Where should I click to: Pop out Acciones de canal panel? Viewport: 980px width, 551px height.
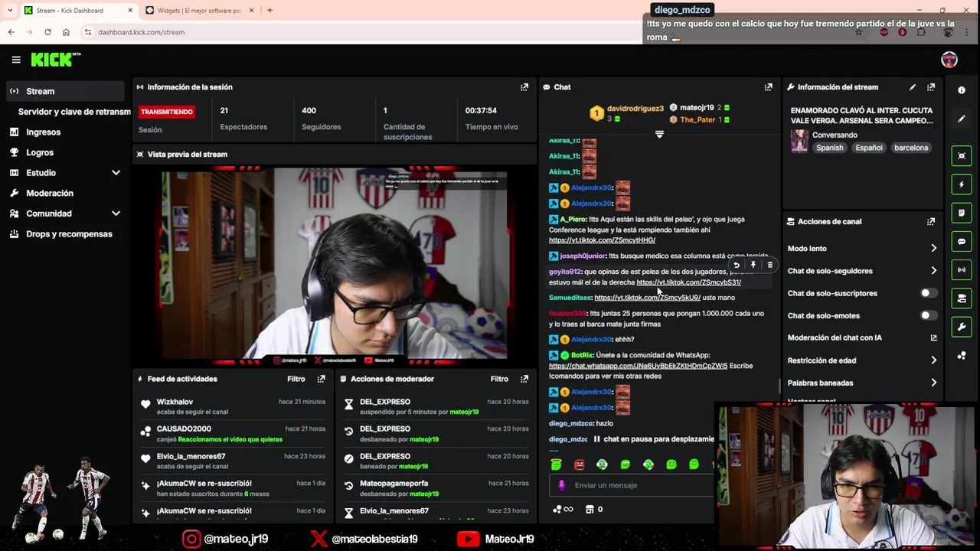pos(931,222)
